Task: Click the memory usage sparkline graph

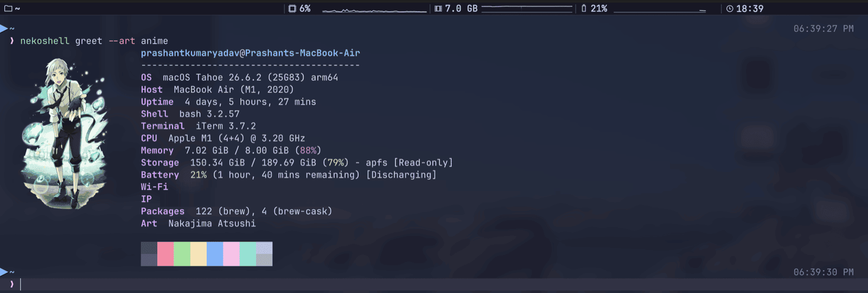Action: (x=527, y=8)
